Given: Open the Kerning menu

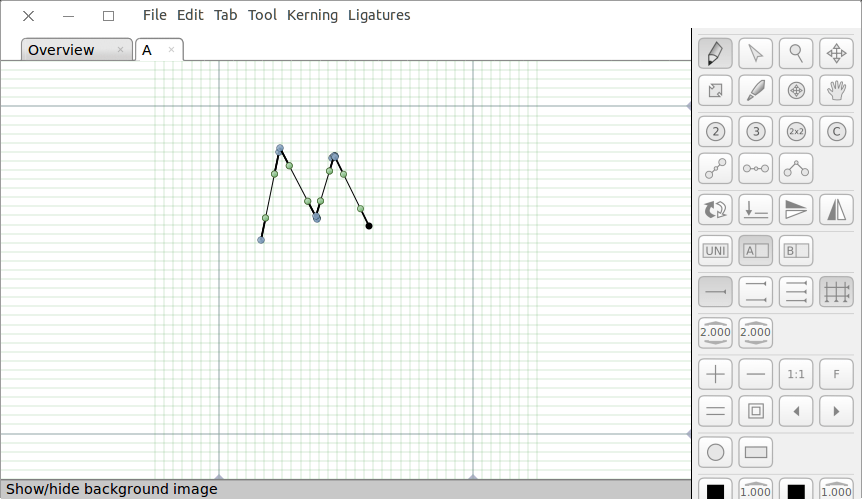Looking at the screenshot, I should (x=312, y=15).
